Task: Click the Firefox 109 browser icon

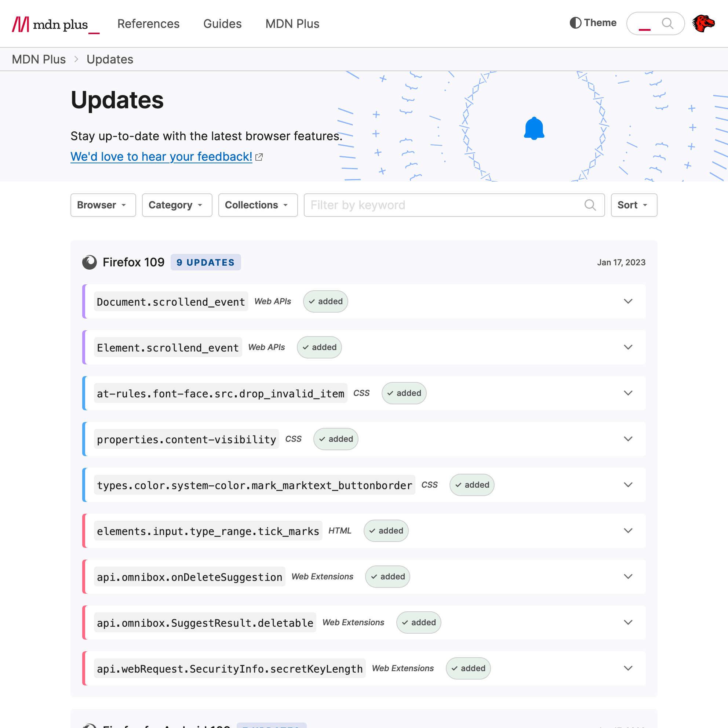Action: [x=90, y=262]
